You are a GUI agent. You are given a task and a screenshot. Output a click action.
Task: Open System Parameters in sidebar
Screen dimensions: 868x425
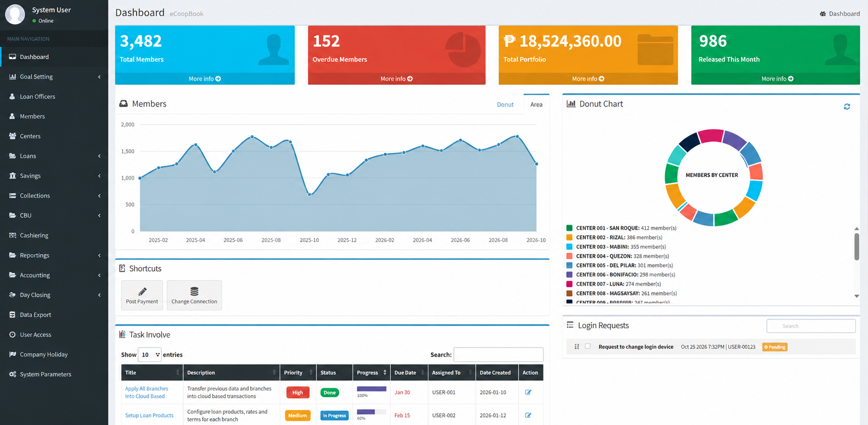[x=54, y=374]
